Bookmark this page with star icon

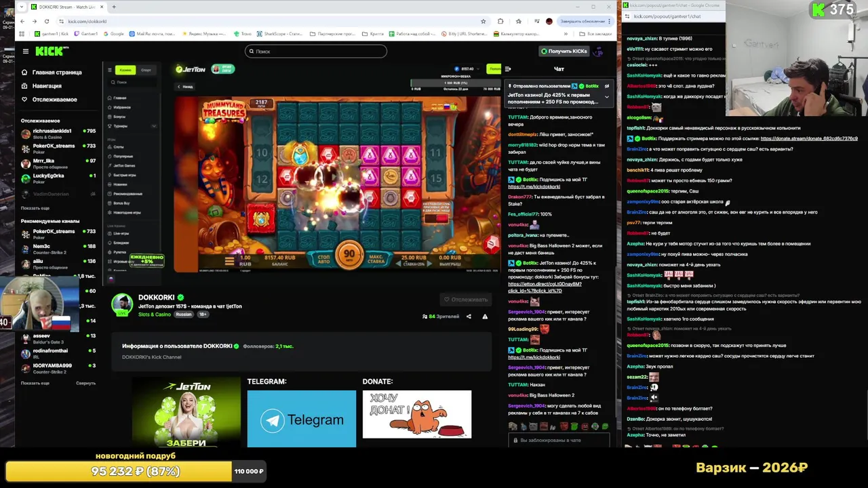pyautogui.click(x=483, y=21)
